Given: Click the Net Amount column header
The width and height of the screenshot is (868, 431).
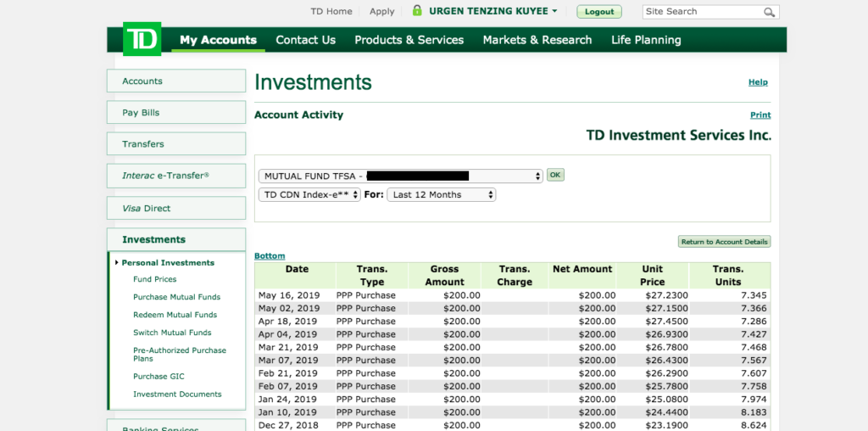Looking at the screenshot, I should tap(582, 276).
